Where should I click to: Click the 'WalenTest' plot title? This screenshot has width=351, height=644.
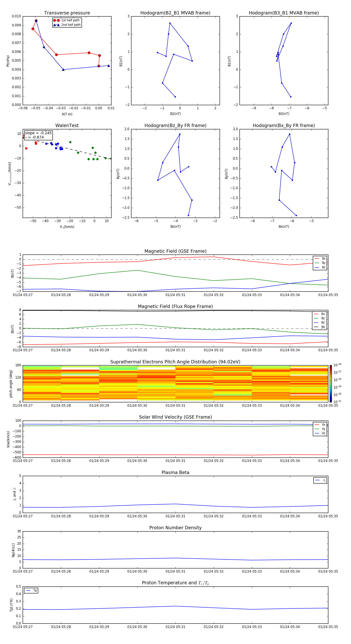67,125
